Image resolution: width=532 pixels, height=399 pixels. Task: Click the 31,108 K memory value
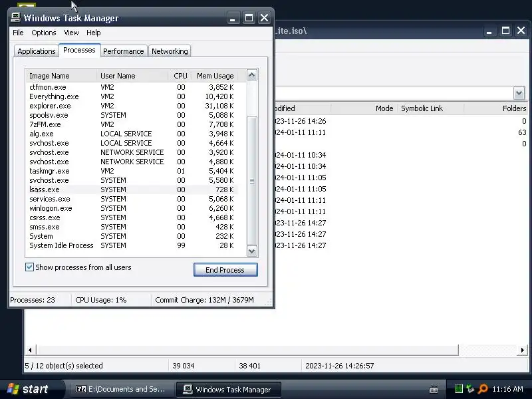(219, 106)
